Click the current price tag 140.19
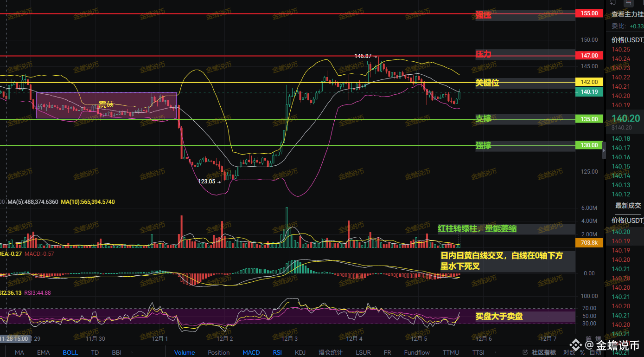 589,92
